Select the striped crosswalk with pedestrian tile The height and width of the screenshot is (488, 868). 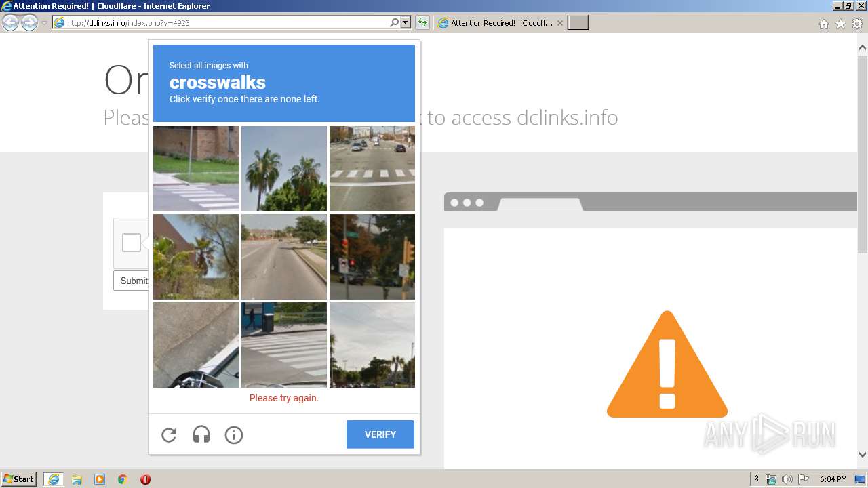point(284,345)
